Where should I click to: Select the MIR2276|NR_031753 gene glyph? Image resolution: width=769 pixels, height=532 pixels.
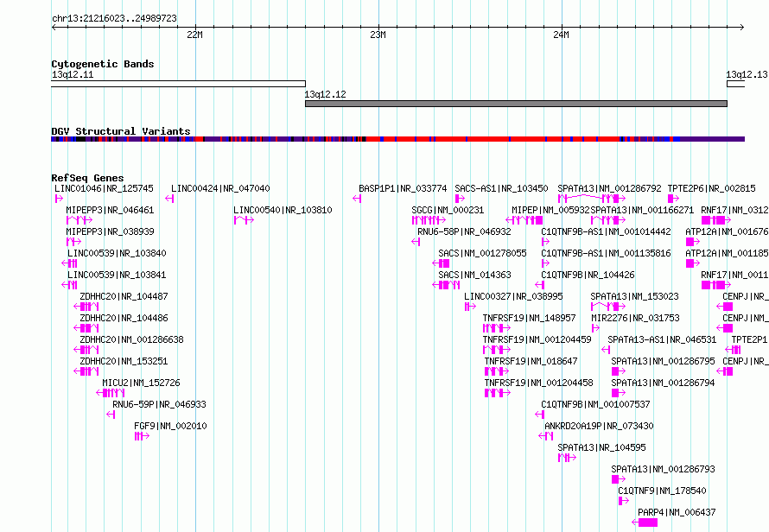click(595, 328)
